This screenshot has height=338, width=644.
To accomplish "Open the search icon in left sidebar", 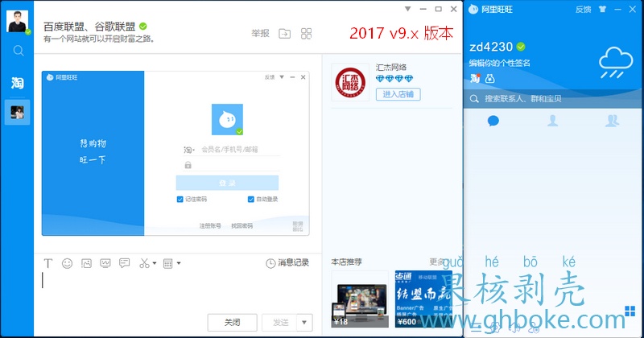I will coord(18,51).
